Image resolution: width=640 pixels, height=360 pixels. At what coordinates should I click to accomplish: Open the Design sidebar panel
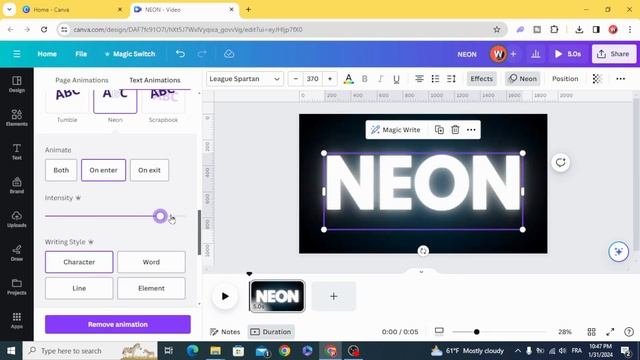point(17,84)
